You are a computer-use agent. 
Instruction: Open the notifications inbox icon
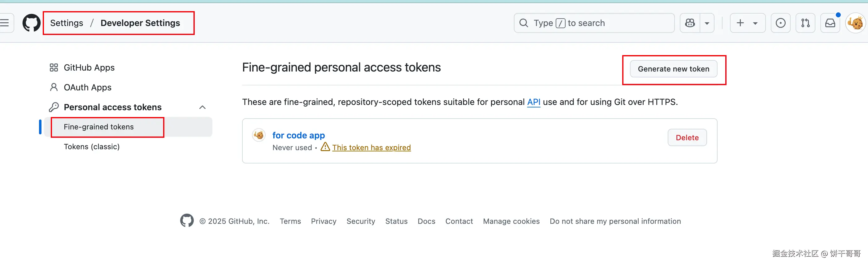(x=830, y=23)
